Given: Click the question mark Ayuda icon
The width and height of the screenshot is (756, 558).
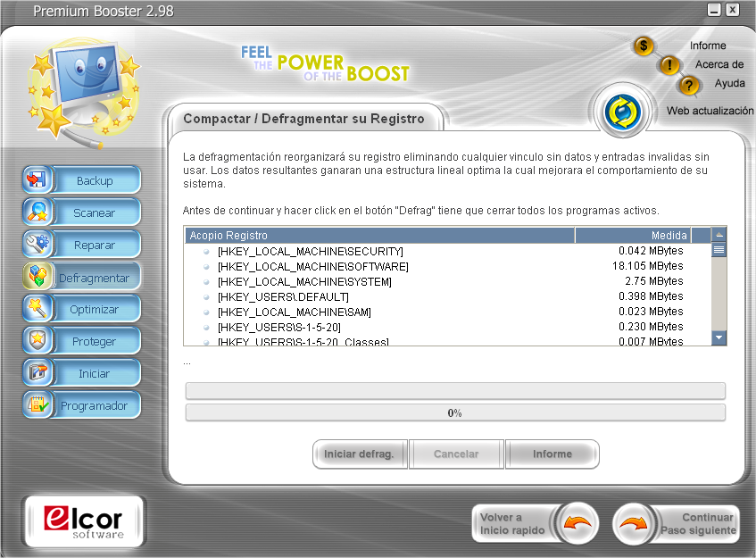Looking at the screenshot, I should click(689, 86).
